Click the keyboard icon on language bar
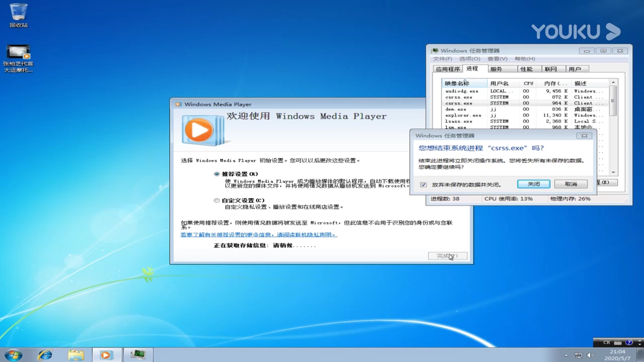Image resolution: width=644 pixels, height=362 pixels. click(618, 342)
